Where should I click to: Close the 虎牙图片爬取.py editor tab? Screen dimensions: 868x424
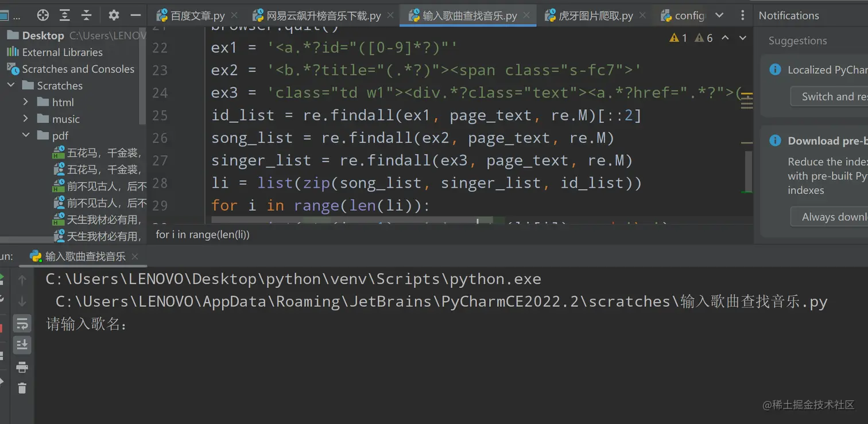point(642,16)
